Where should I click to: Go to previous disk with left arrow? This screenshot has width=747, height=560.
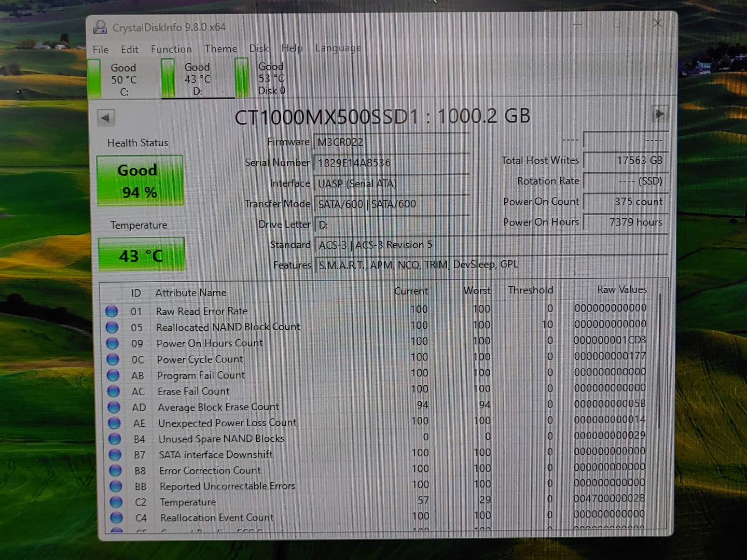(106, 118)
